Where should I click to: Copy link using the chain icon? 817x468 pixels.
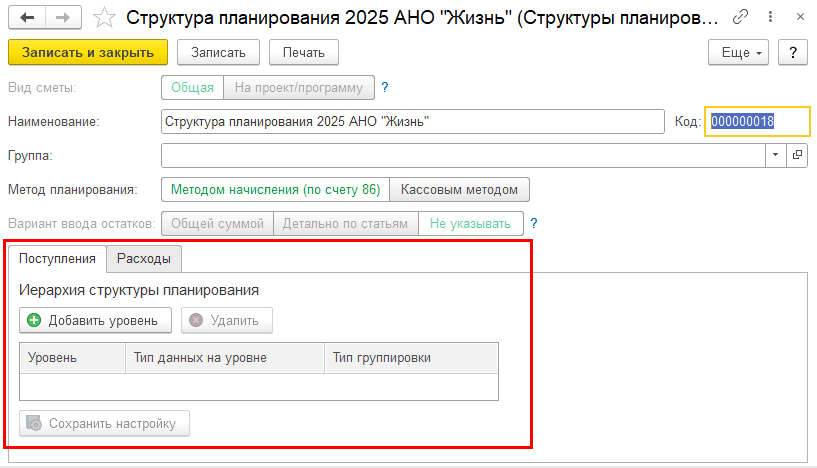coord(739,17)
